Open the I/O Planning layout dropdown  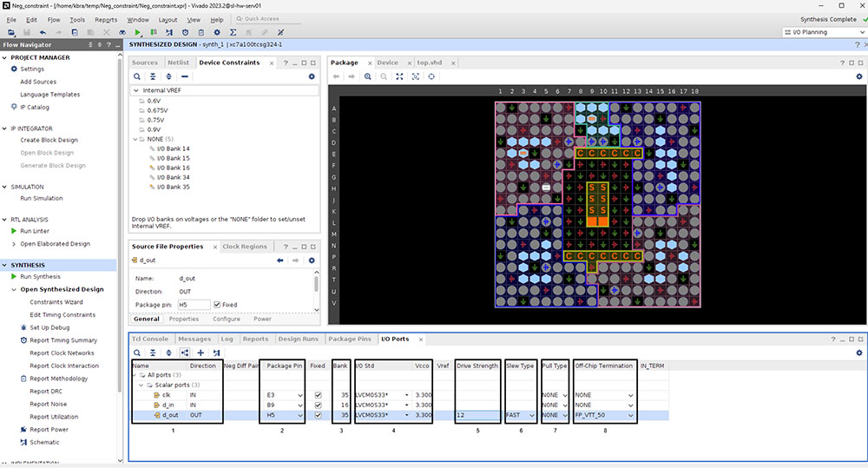tap(823, 32)
